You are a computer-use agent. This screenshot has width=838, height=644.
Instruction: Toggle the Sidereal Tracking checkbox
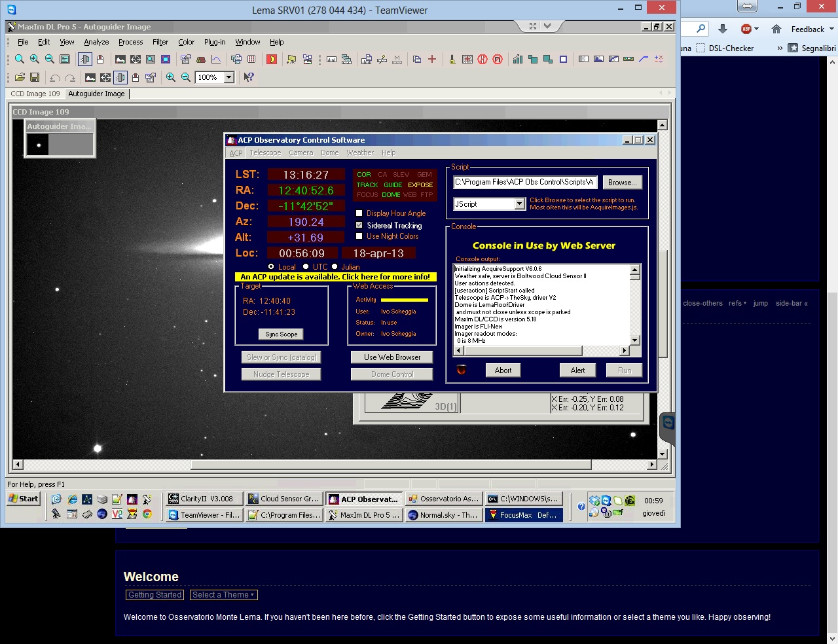tap(359, 225)
